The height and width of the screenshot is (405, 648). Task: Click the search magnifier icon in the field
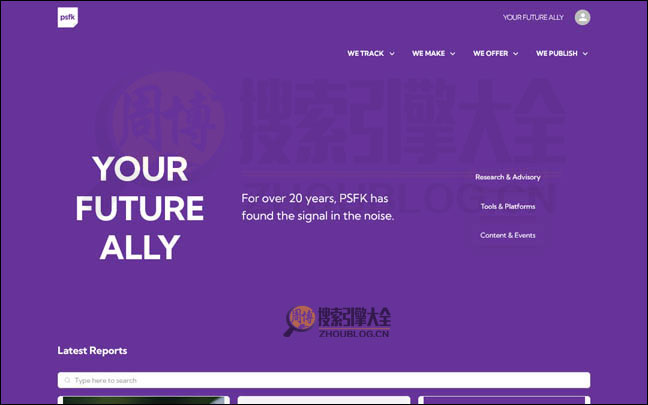67,380
